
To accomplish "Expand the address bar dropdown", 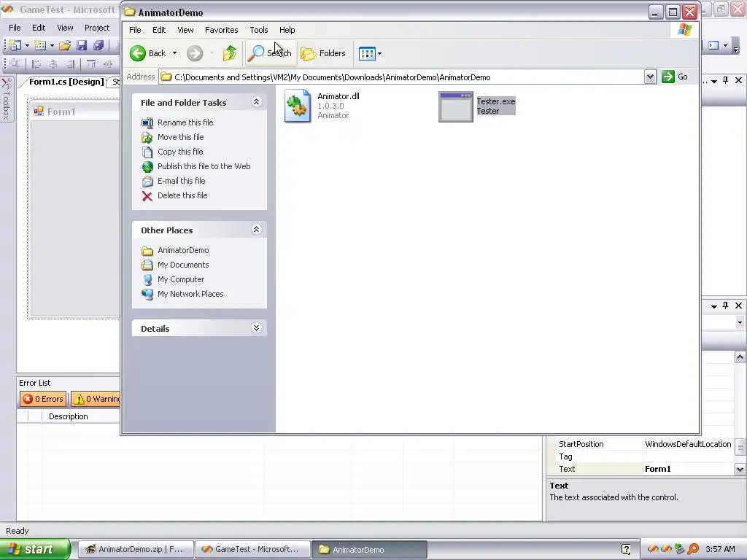I will pyautogui.click(x=650, y=77).
